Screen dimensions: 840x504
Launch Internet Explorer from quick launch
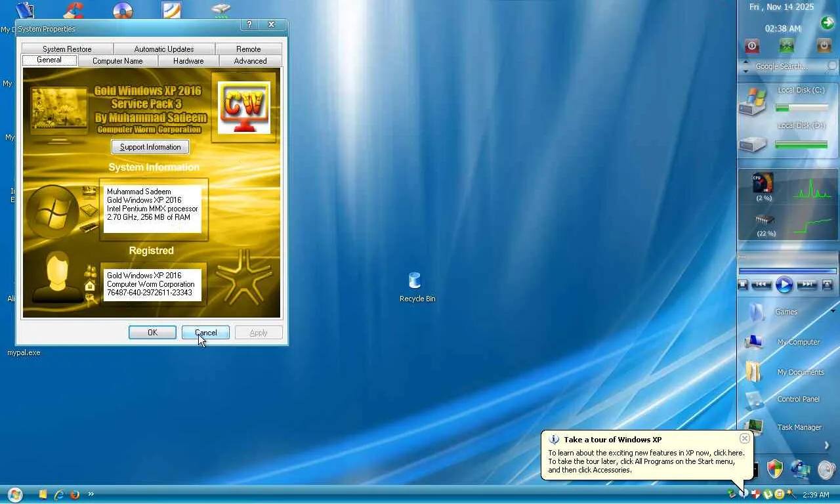coord(59,494)
